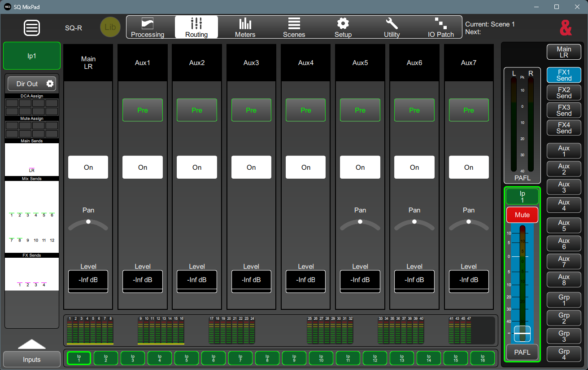This screenshot has height=370, width=588.
Task: Click the Main Sends LR overview
Action: [32, 159]
